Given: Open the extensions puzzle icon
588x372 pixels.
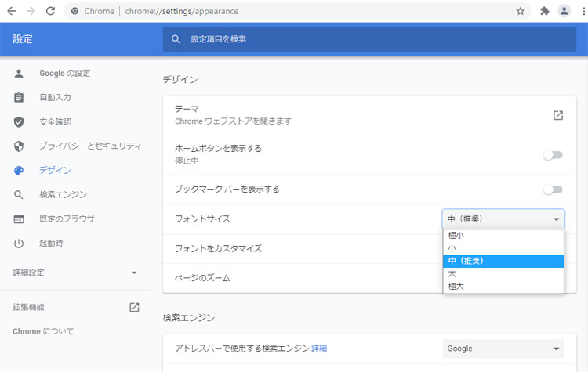Looking at the screenshot, I should (x=545, y=11).
